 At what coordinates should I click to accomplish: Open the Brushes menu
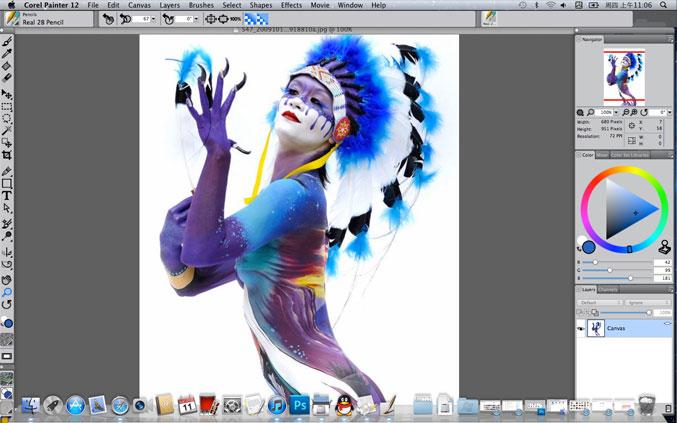pos(201,5)
